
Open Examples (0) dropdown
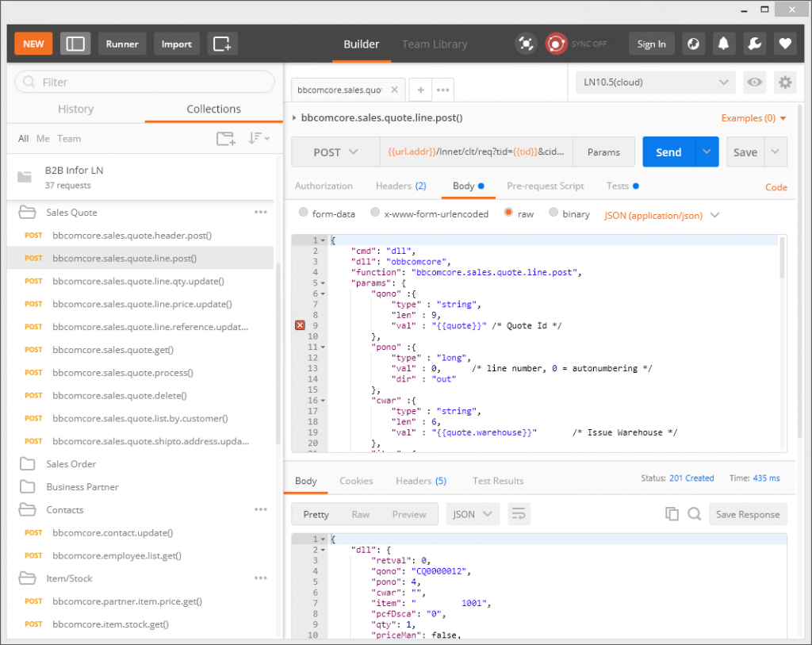[753, 118]
